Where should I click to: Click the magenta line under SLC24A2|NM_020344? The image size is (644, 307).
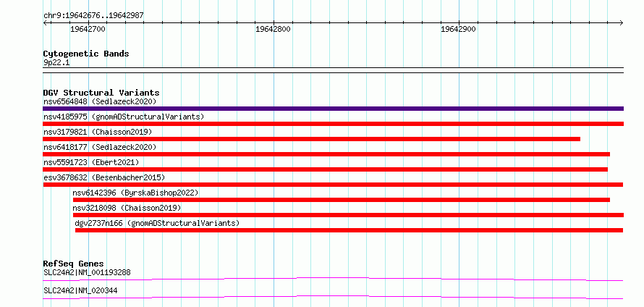pos(333,297)
